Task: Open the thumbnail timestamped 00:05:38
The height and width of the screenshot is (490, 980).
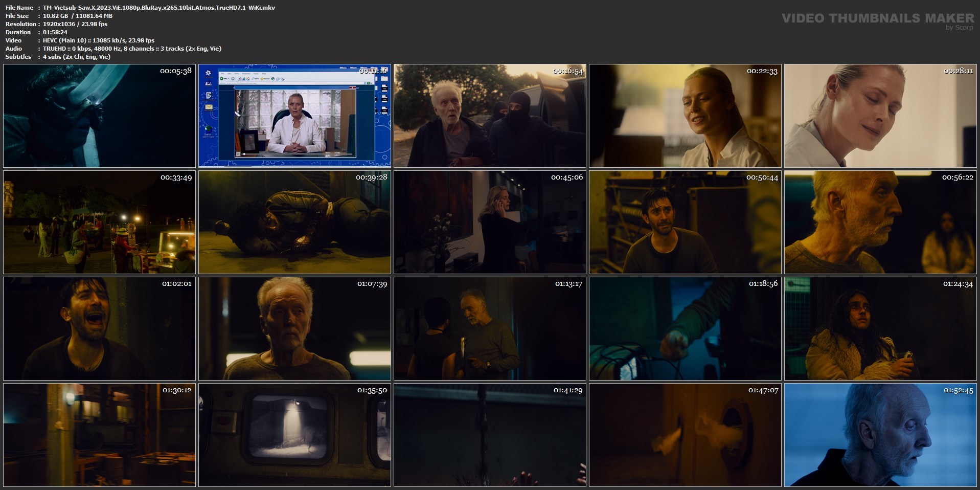Action: coord(99,116)
